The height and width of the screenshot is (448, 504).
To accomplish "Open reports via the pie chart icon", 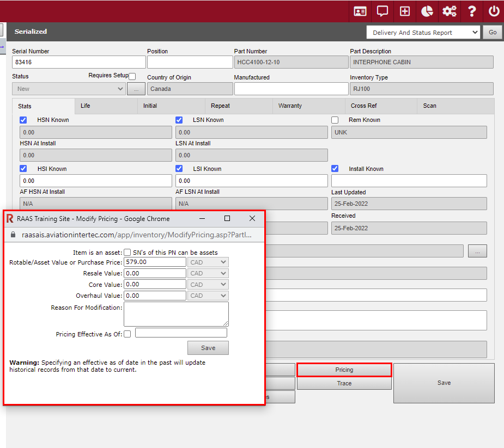I will click(427, 11).
